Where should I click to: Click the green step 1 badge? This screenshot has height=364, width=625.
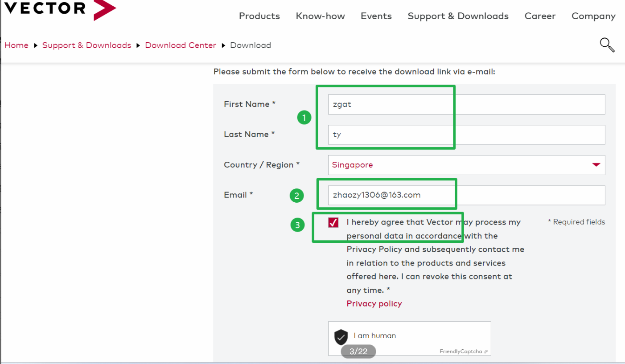point(304,118)
